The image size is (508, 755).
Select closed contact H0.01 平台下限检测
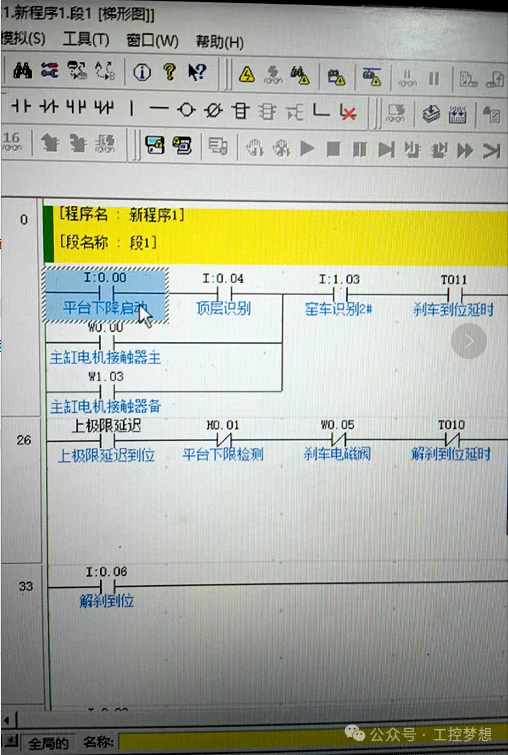[223, 440]
